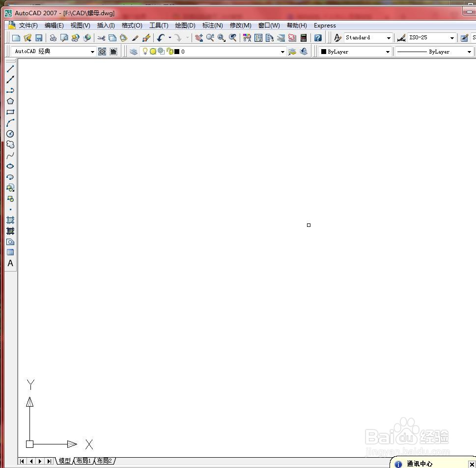The image size is (476, 468).
Task: Click the Make Object's Layer Current icon
Action: (x=292, y=52)
